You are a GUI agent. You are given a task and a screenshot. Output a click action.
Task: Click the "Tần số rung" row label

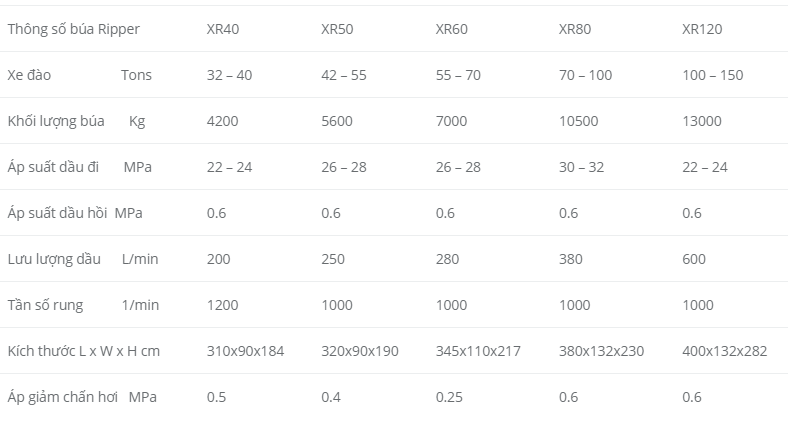45,305
